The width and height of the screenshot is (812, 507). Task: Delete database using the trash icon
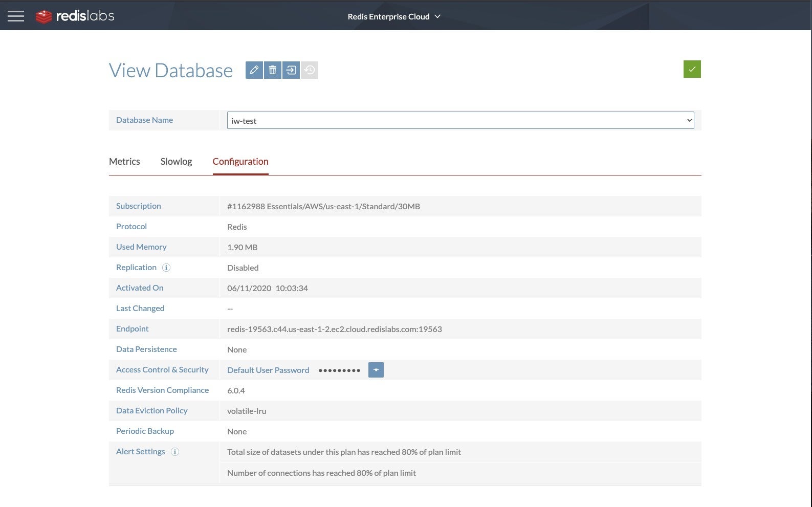pyautogui.click(x=273, y=70)
